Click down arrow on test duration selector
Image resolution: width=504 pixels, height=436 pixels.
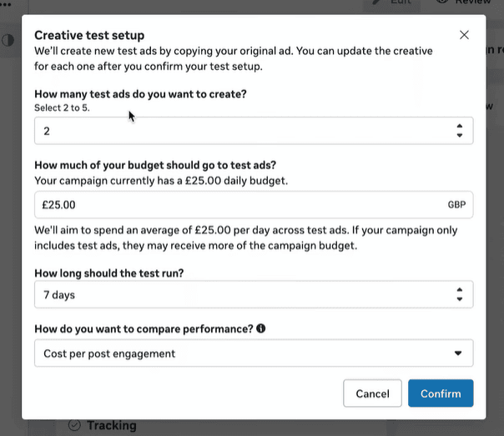click(459, 298)
